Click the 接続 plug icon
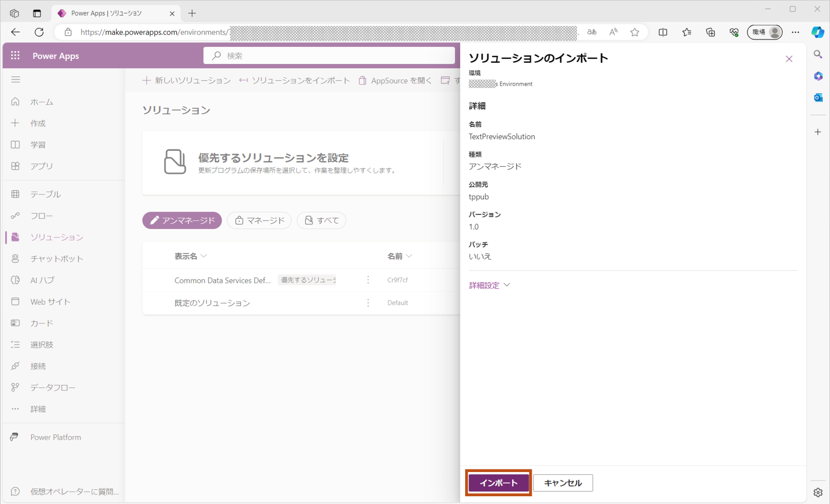Image resolution: width=830 pixels, height=504 pixels. coord(16,366)
